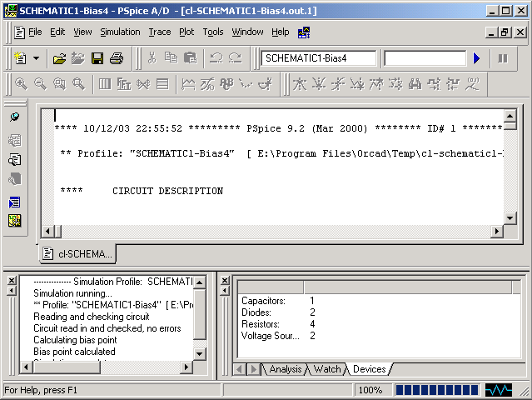Screen dimensions: 532x400
Task: Click Edit Simulation Settings sidebar icon
Action: point(15,117)
